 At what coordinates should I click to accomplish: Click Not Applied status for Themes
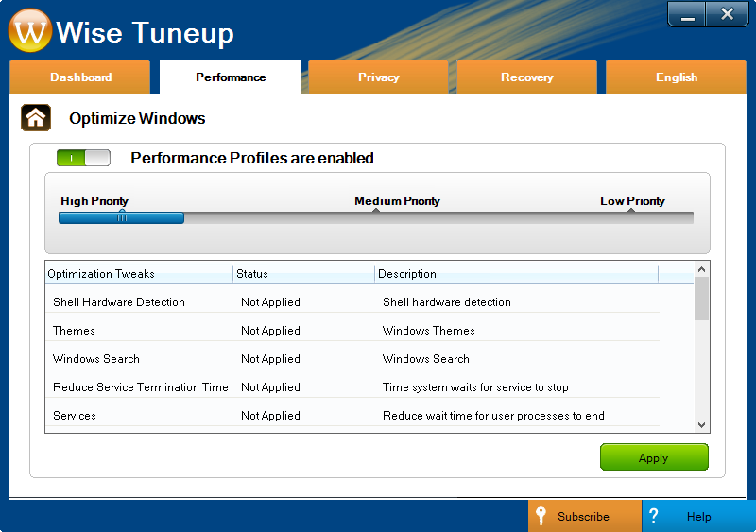point(270,331)
